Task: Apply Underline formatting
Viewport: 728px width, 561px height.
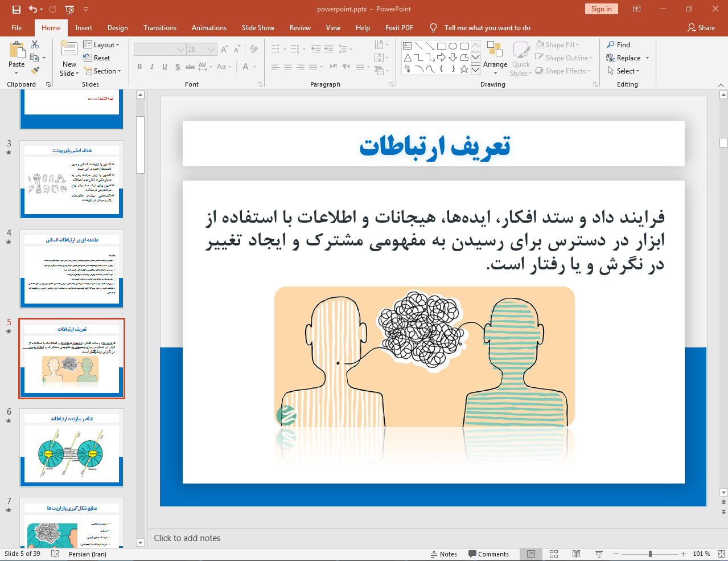Action: (164, 67)
